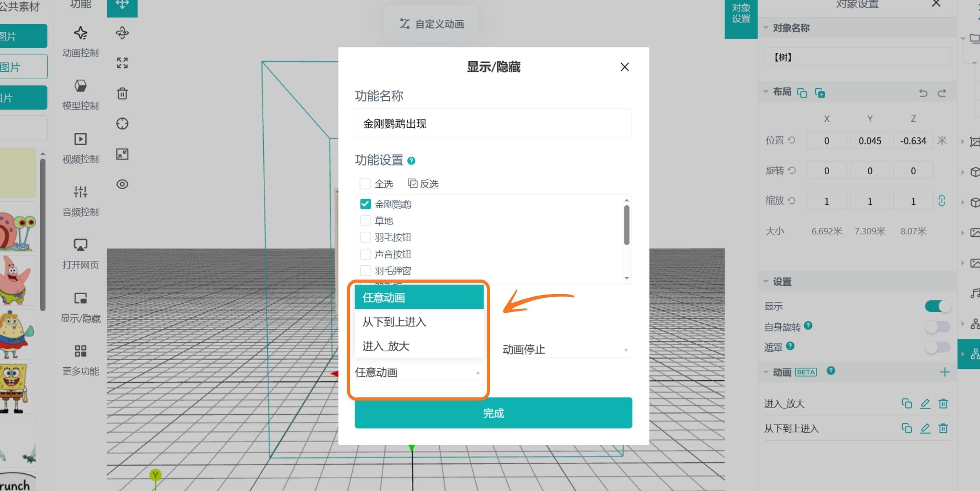Edit the 进入_放大 animation

coord(925,403)
